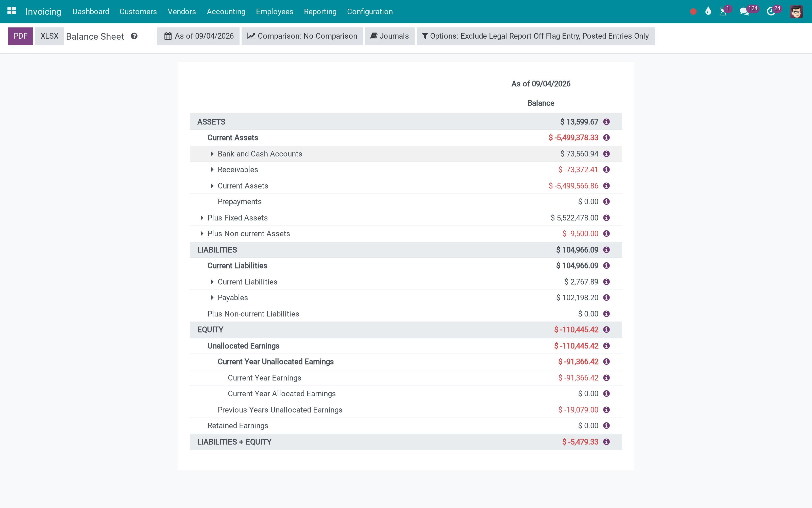Image resolution: width=812 pixels, height=508 pixels.
Task: Open the Employees menu
Action: [275, 11]
